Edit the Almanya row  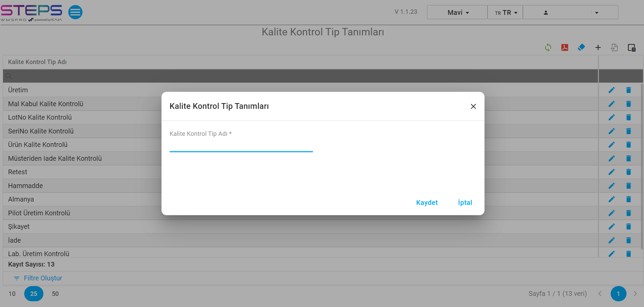click(x=612, y=199)
